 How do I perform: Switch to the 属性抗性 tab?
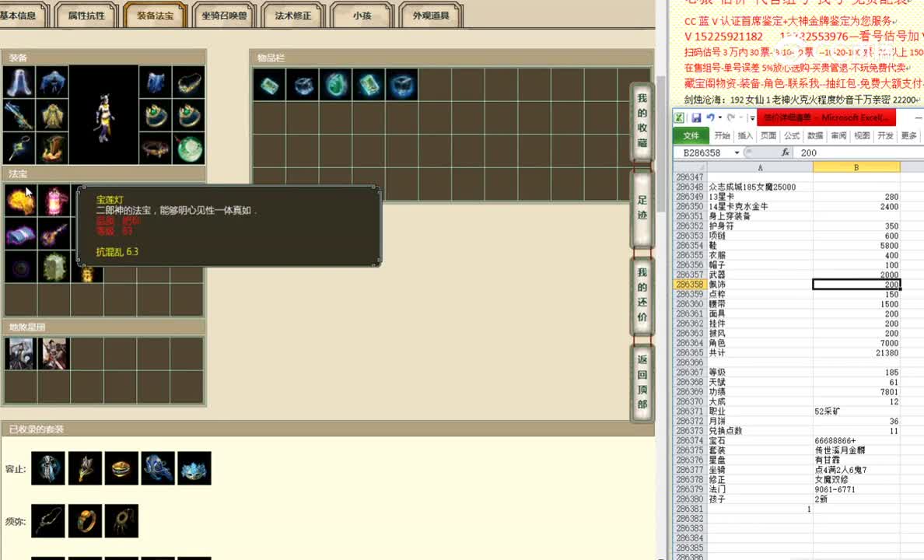coord(86,16)
